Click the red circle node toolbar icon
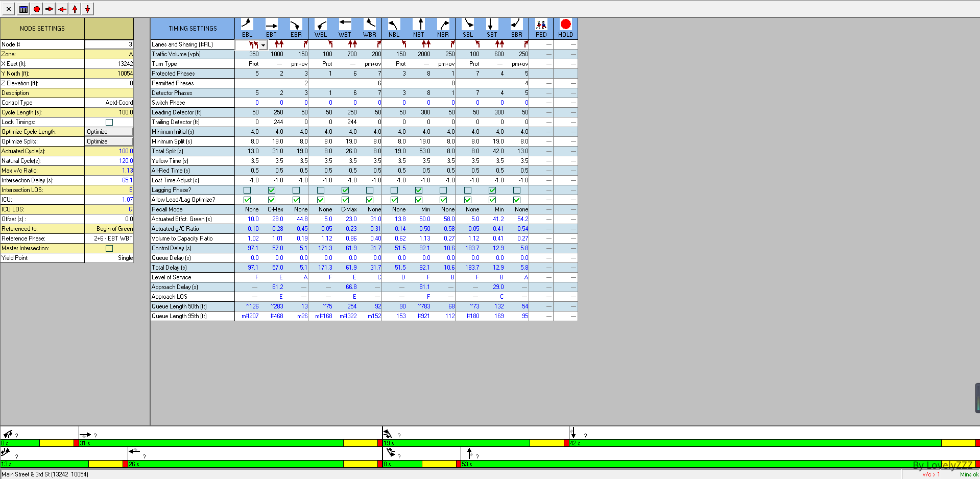Image resolution: width=980 pixels, height=479 pixels. pos(37,9)
